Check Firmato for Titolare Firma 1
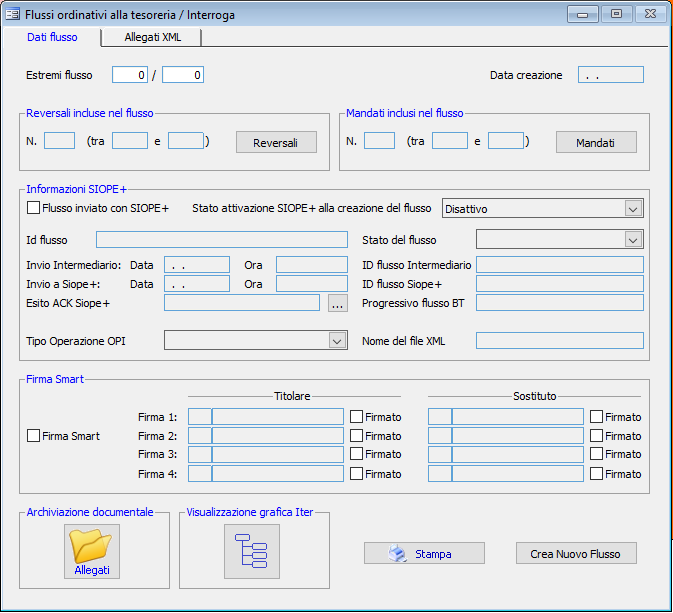This screenshot has width=673, height=613. point(356,416)
